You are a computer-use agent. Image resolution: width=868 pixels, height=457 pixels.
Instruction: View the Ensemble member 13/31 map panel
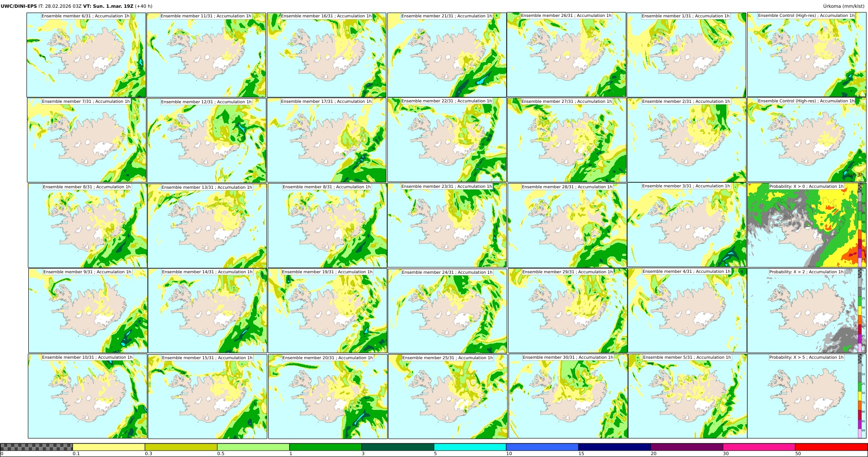pos(207,226)
